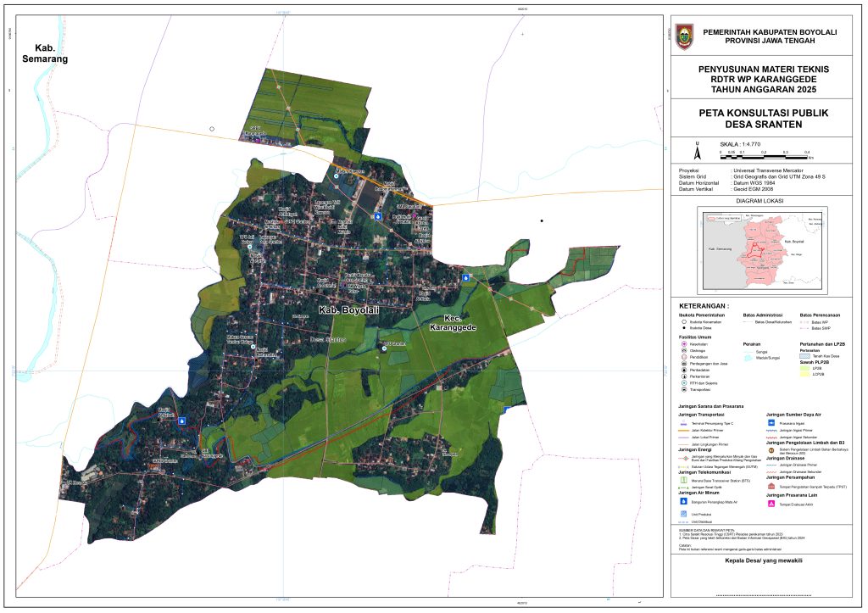The height and width of the screenshot is (613, 868).
Task: Click the green LP2B color swatch
Action: coord(804,369)
